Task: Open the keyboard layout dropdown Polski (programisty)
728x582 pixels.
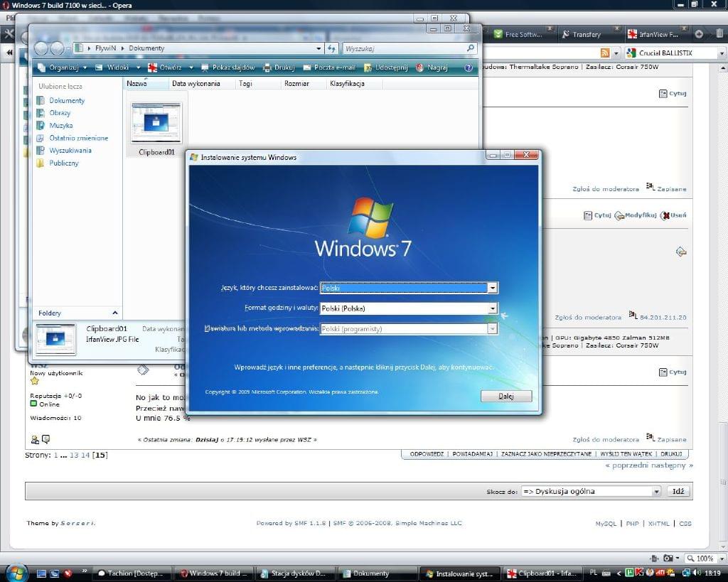Action: point(493,328)
